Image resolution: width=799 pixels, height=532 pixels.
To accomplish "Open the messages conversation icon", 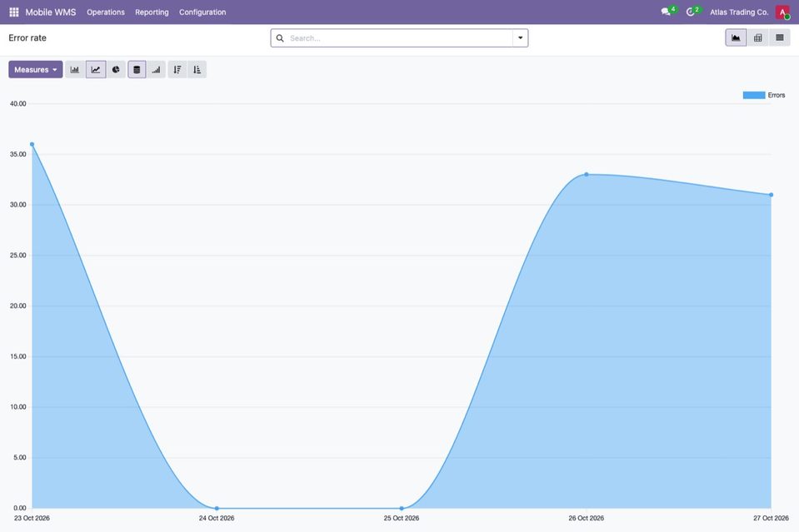I will click(x=666, y=12).
